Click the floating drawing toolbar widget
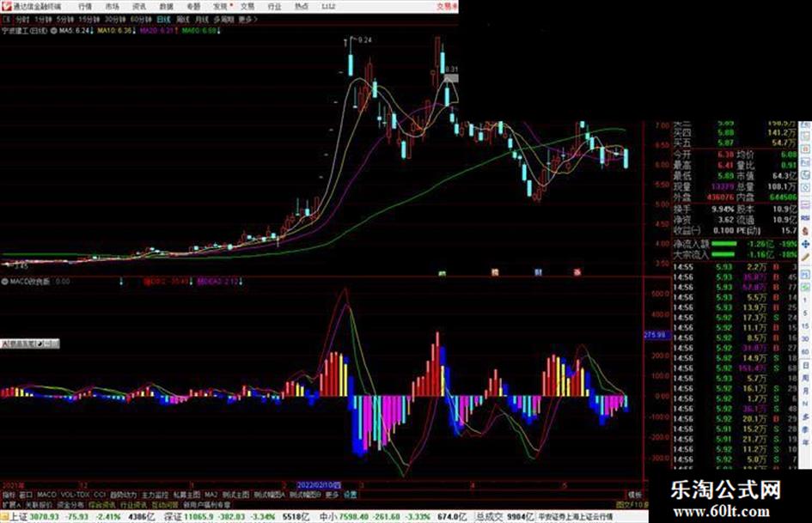The image size is (812, 523). pyautogui.click(x=30, y=344)
